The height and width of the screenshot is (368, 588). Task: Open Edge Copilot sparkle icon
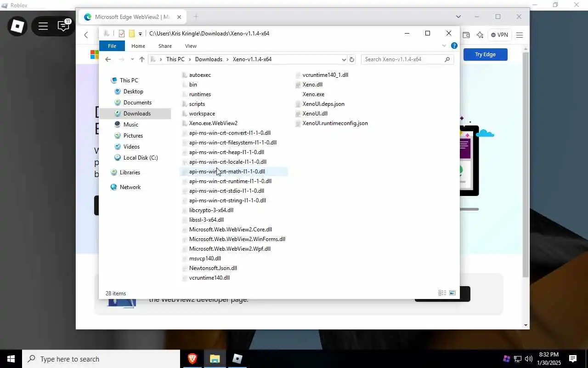point(480,35)
